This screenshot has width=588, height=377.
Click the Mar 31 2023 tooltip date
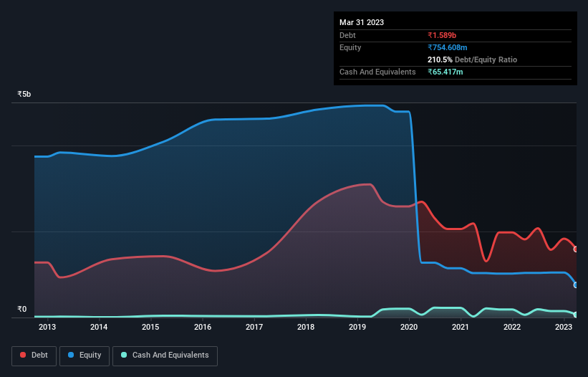(x=362, y=22)
